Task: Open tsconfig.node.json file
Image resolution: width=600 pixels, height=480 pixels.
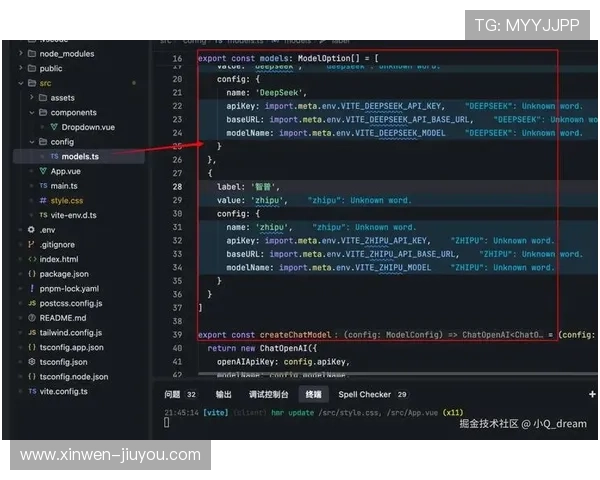Action: click(74, 377)
